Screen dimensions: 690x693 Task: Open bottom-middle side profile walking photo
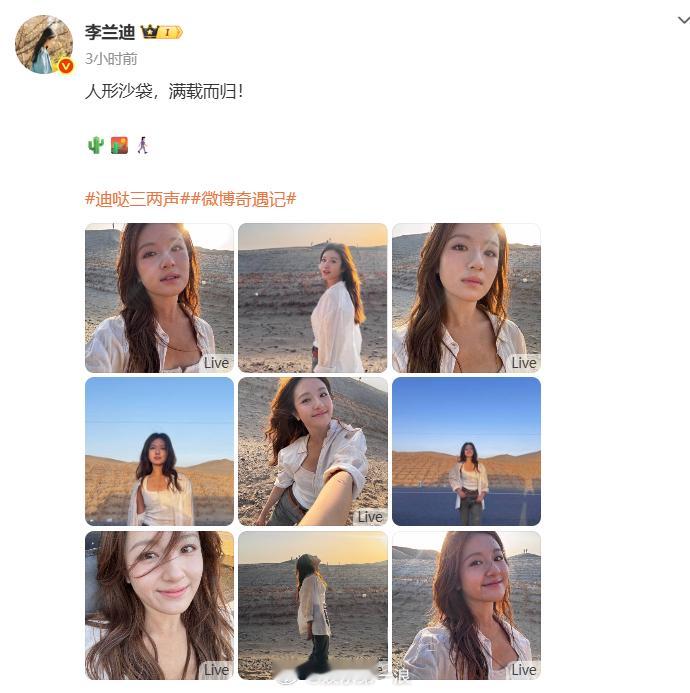[x=313, y=605]
